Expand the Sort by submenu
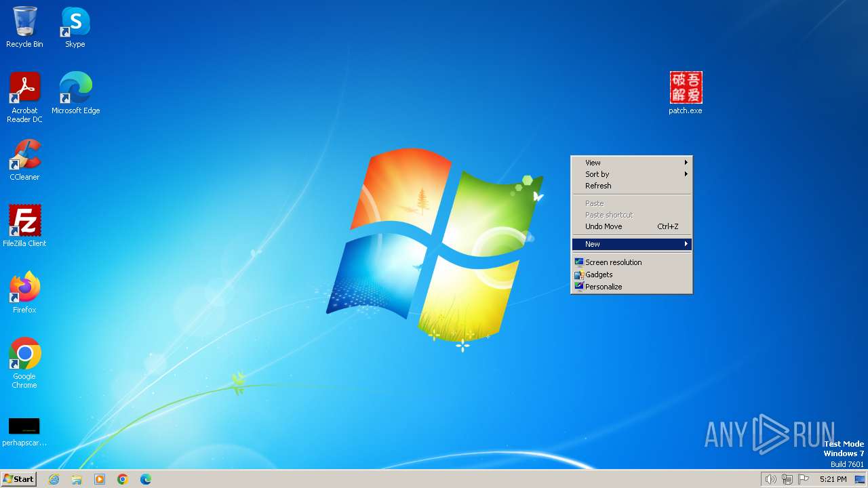The width and height of the screenshot is (868, 488). (631, 174)
